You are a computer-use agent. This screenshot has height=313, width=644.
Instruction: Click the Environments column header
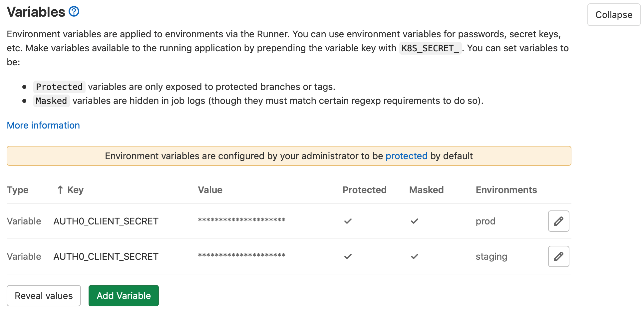(506, 190)
